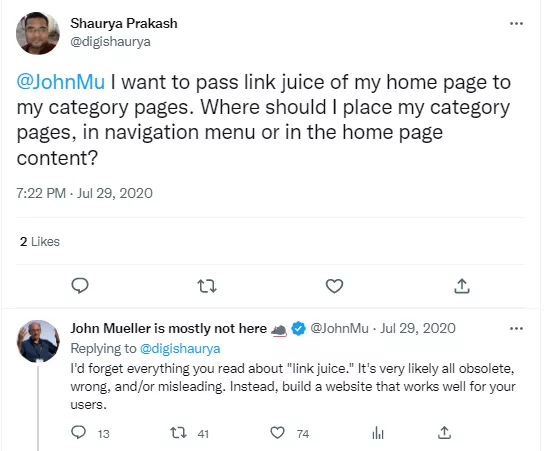Click the verified badge next to John Mueller
This screenshot has height=451, width=544.
click(298, 329)
